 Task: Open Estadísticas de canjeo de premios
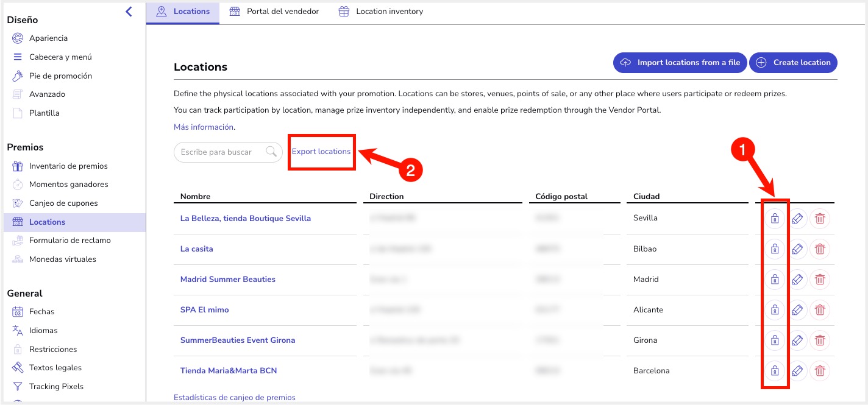(x=235, y=397)
